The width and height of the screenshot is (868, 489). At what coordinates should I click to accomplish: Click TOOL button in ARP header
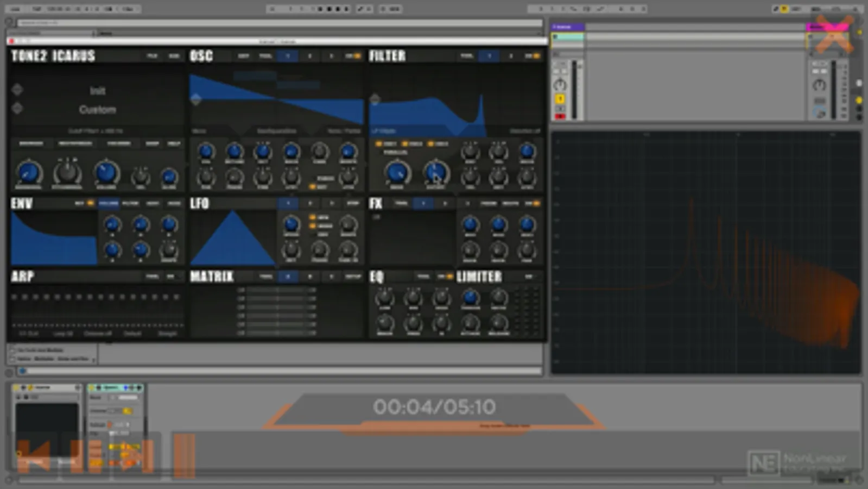152,277
